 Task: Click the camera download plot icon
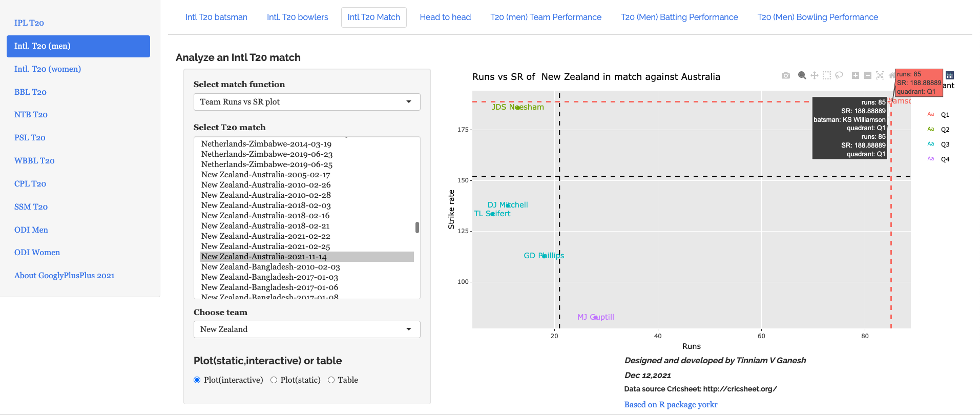pos(785,75)
